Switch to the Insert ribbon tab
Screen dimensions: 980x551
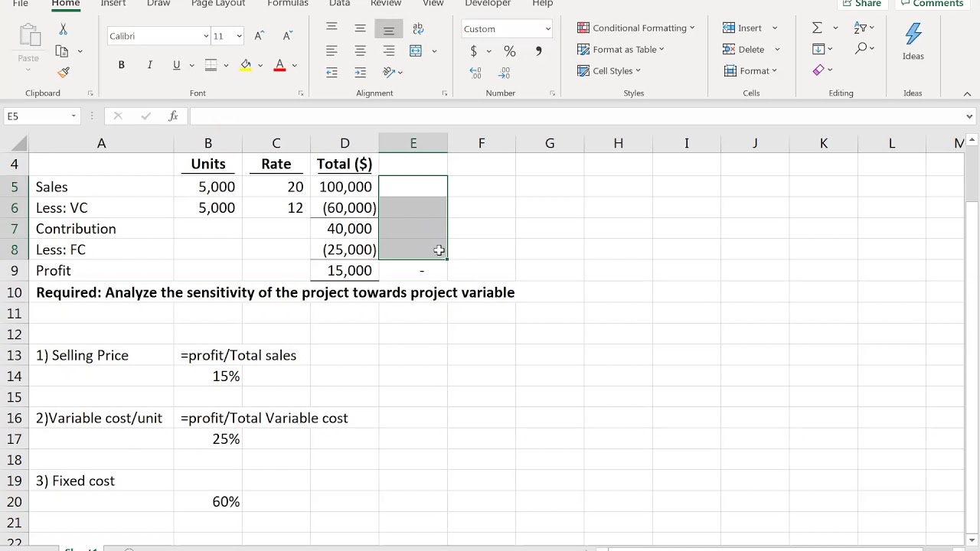pos(113,4)
